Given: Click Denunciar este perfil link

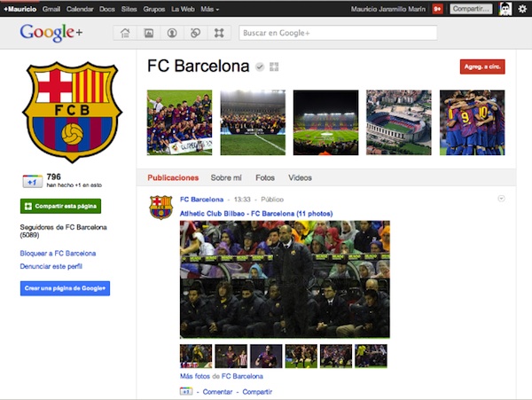Looking at the screenshot, I should [51, 266].
